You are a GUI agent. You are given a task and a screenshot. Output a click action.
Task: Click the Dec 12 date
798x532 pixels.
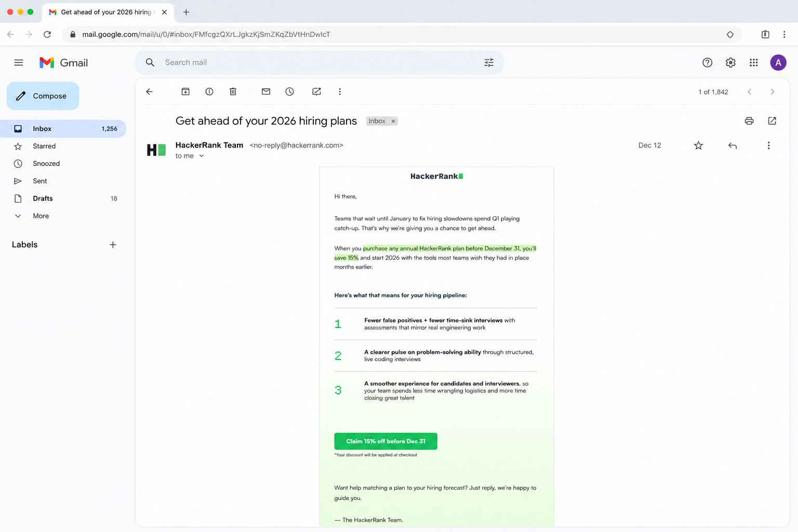coord(649,145)
